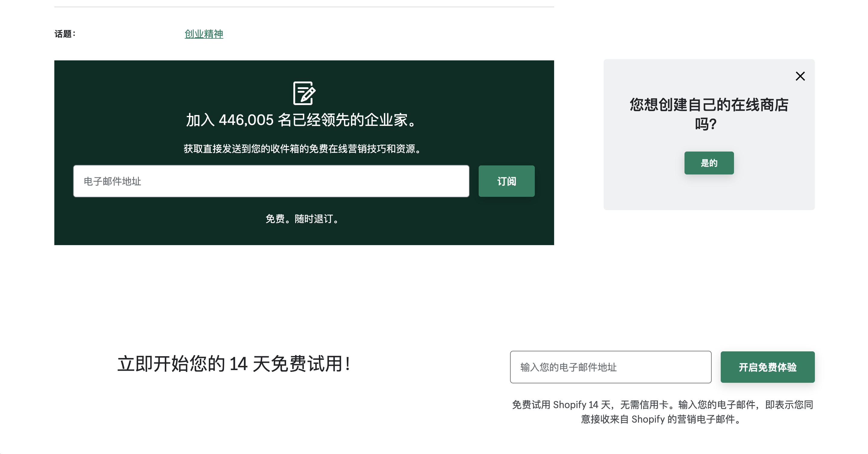Viewport: 868px width, 454px height.
Task: Click the 订阅 subscribe button
Action: [x=506, y=181]
